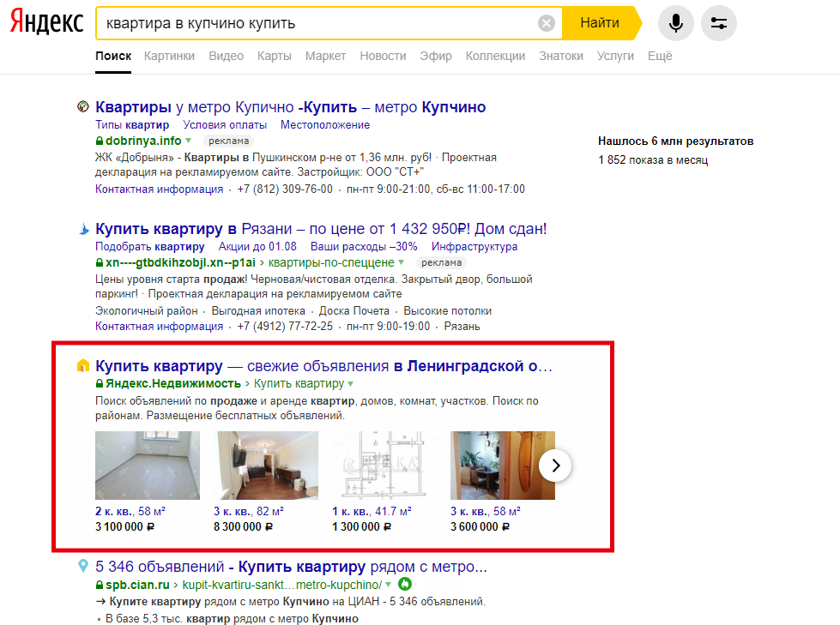Switch to the Услуги tab

[615, 56]
